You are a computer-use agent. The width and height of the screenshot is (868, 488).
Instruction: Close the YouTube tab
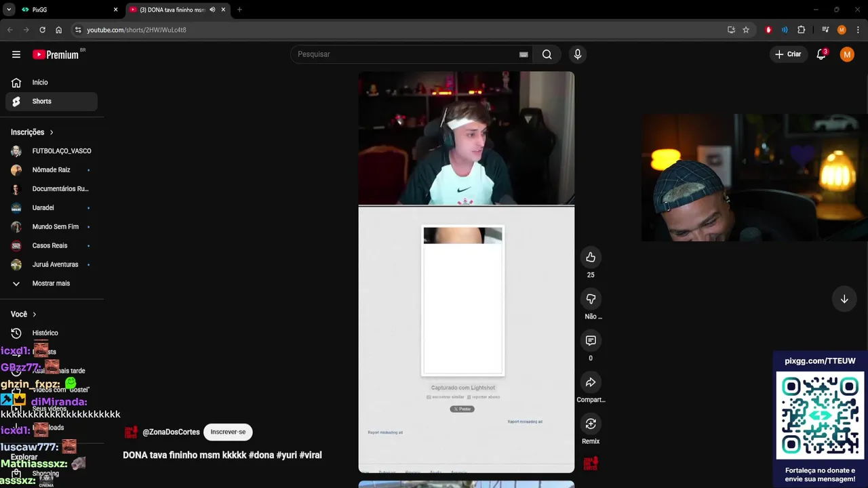223,9
